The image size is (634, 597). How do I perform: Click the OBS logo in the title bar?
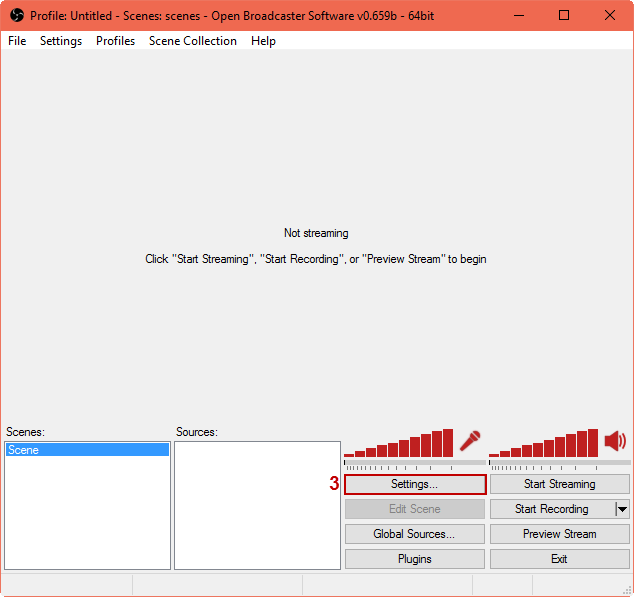(x=16, y=16)
